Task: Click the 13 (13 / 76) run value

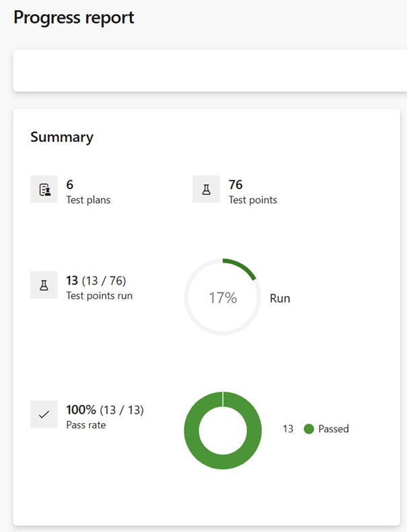Action: pos(96,280)
